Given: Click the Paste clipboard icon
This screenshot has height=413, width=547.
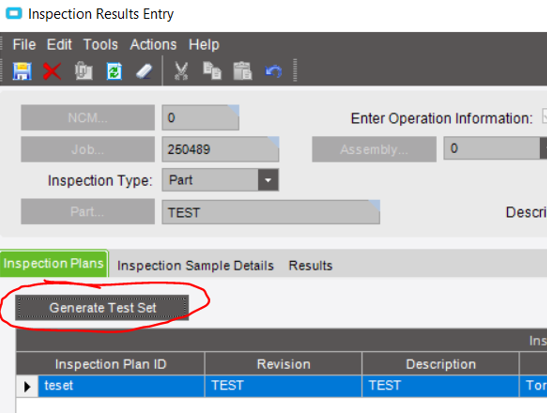Looking at the screenshot, I should [x=242, y=71].
